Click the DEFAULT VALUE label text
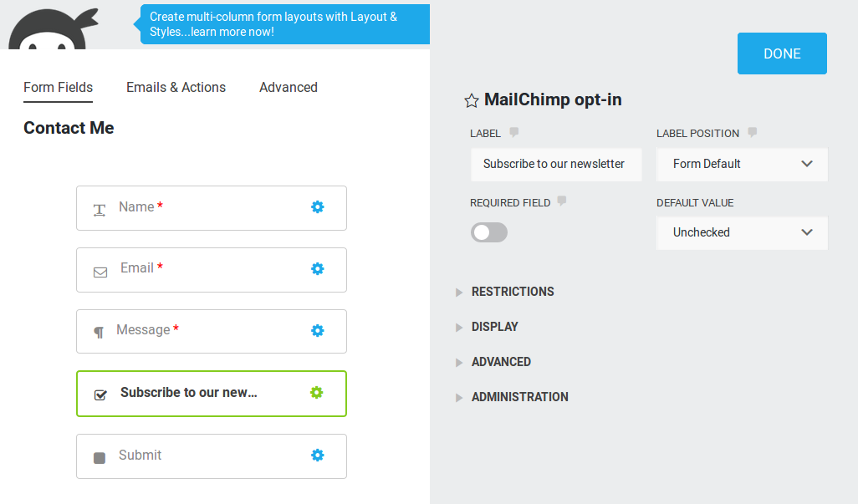858x504 pixels. [x=695, y=203]
